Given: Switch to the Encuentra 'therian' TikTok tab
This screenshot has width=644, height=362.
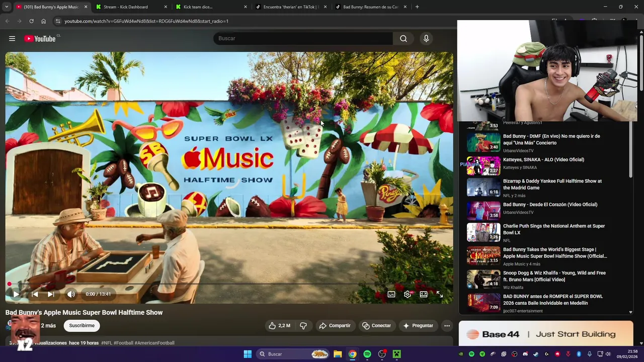Looking at the screenshot, I should point(291,7).
